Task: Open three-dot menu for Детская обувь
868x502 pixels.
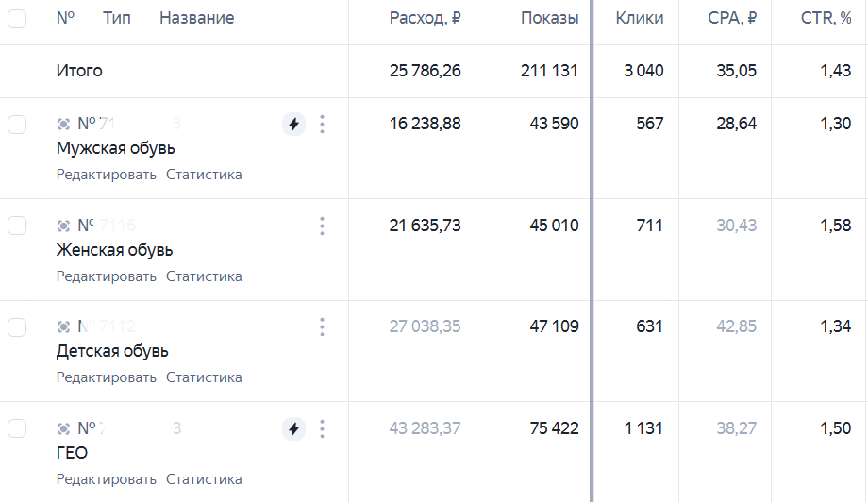Action: pyautogui.click(x=322, y=327)
